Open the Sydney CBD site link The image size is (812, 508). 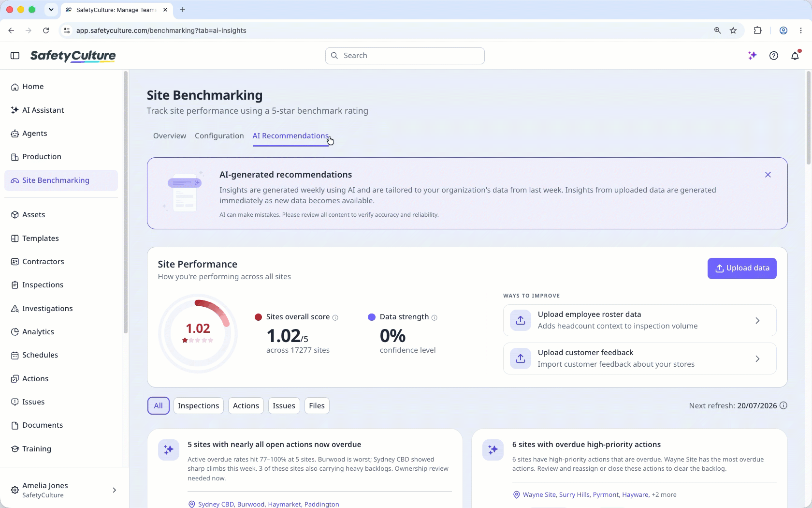click(216, 504)
